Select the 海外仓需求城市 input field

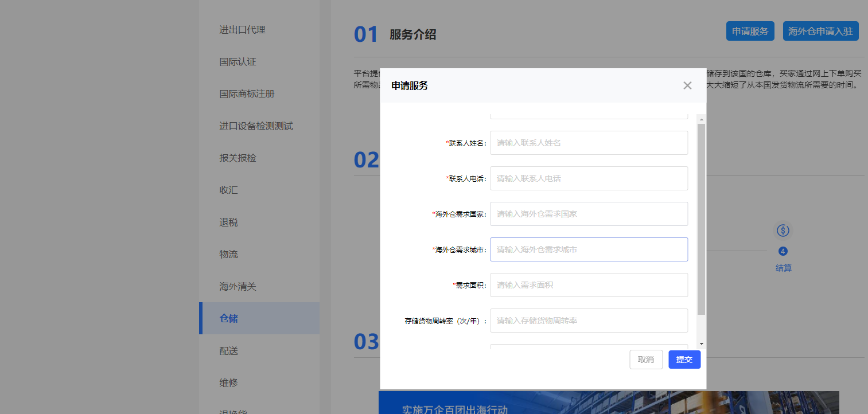589,249
